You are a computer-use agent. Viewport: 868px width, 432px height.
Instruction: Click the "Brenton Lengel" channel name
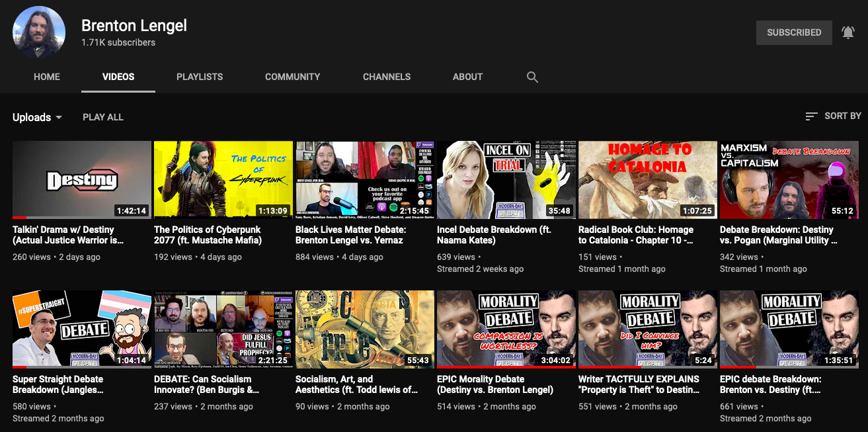click(x=134, y=25)
